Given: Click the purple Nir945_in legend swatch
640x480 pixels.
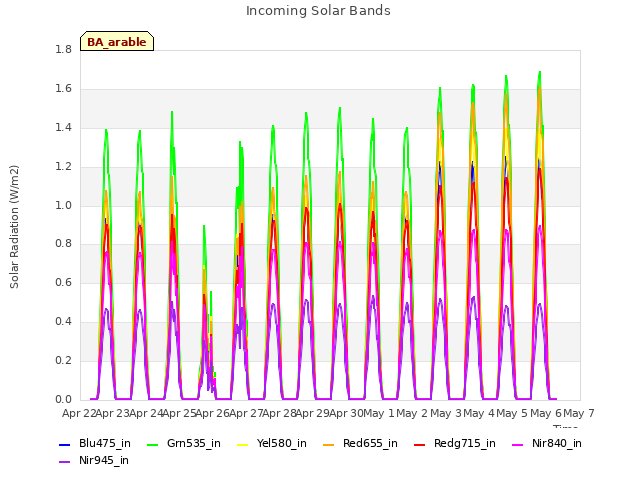Looking at the screenshot, I should (65, 462).
